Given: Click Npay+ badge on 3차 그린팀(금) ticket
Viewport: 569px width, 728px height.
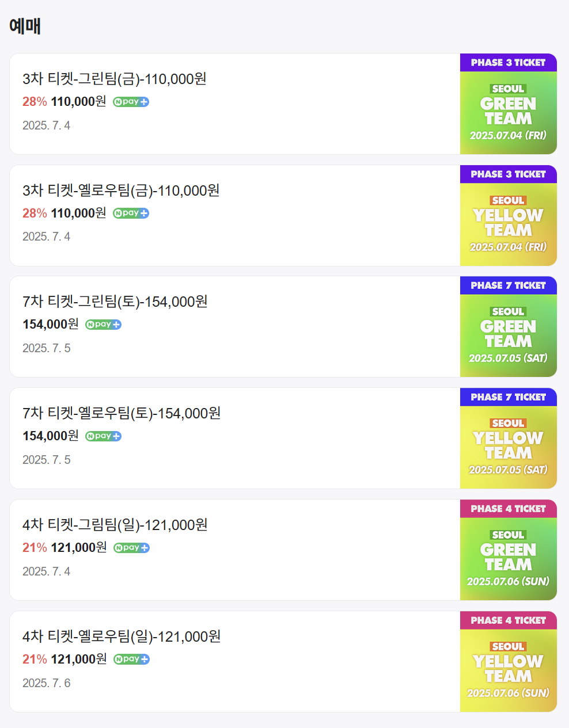Looking at the screenshot, I should click(131, 102).
